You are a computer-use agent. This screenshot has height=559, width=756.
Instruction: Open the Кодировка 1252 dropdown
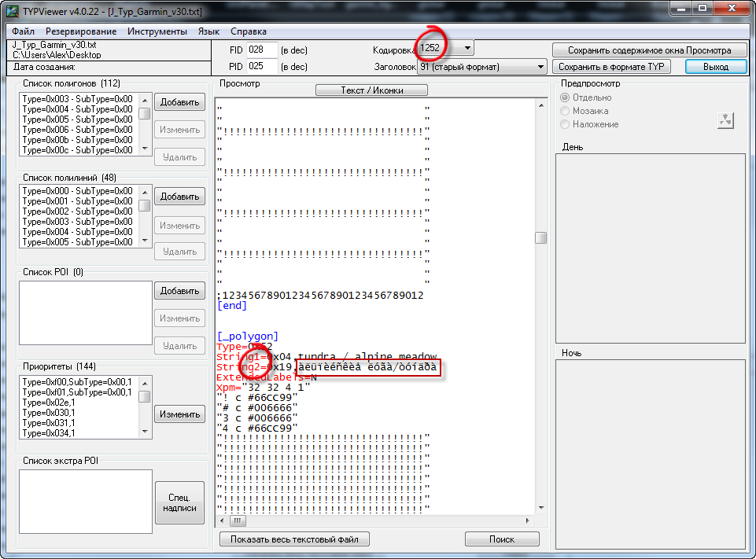pyautogui.click(x=468, y=49)
